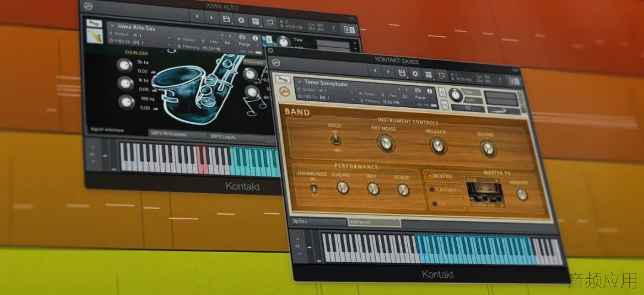This screenshot has width=644, height=295.
Task: Expand Iowa Alto Sax instrument name dropdown arrow
Action: pos(112,24)
